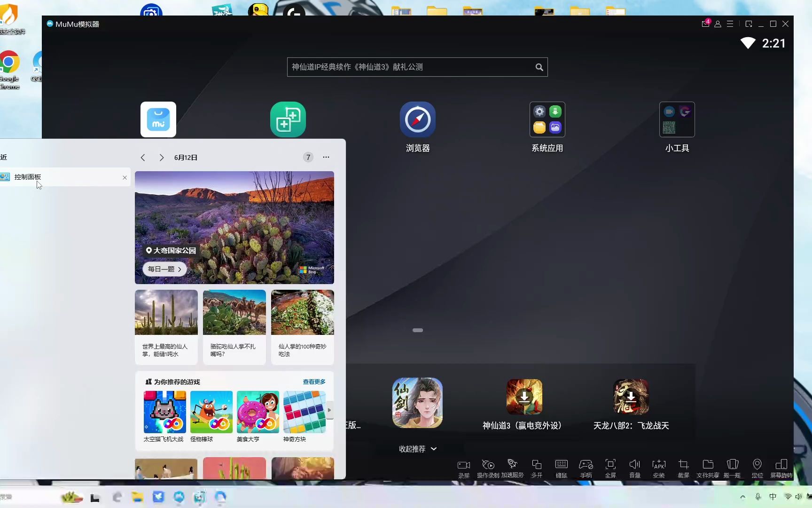Open Edge browser in taskbar
Screen dimensions: 812x508
[117, 497]
